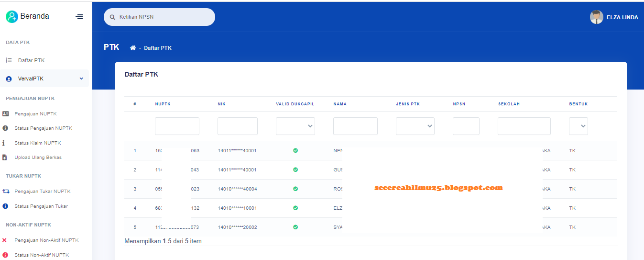Click the VervalPTK user icon
The height and width of the screenshot is (260, 644).
click(x=9, y=79)
